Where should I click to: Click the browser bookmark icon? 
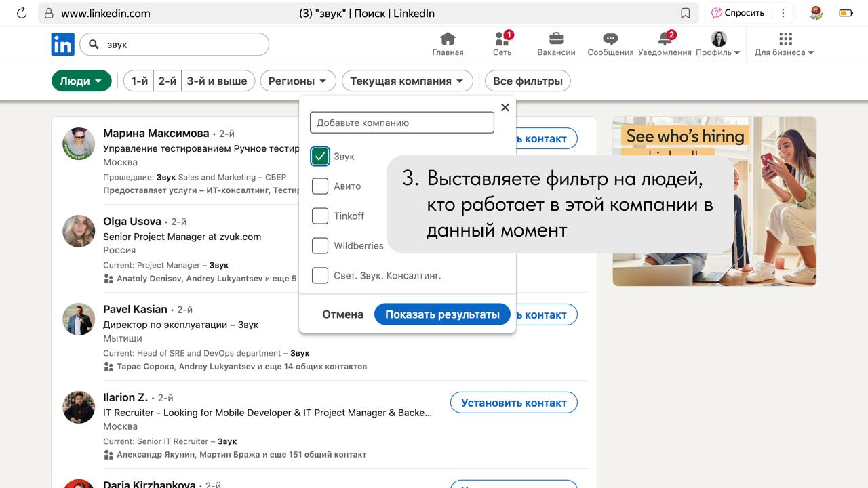[686, 13]
